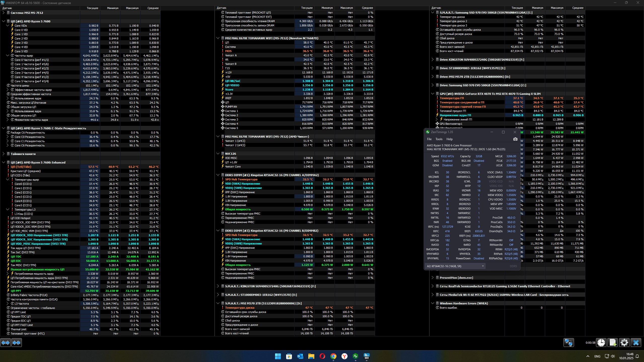The image size is (644, 362).
Task: Open the File menu in ZenTimings
Action: coord(429,139)
